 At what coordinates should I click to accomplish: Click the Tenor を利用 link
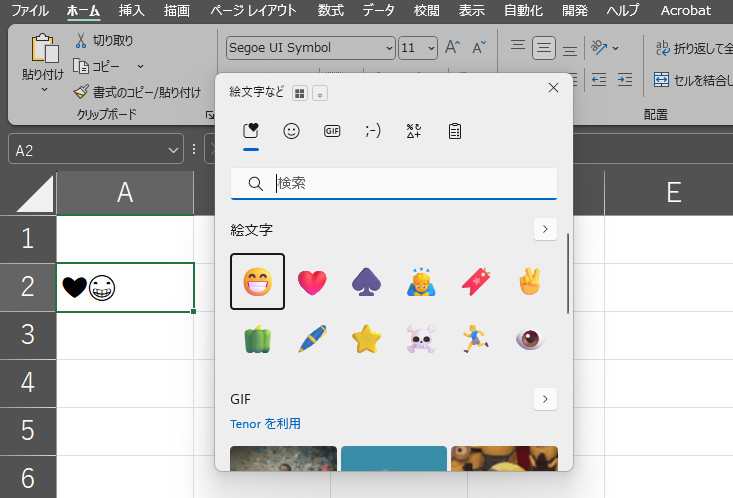tap(265, 424)
